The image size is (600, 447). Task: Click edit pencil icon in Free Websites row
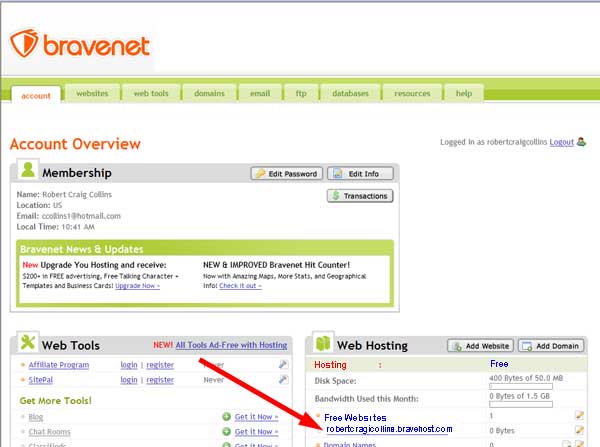[x=579, y=415]
